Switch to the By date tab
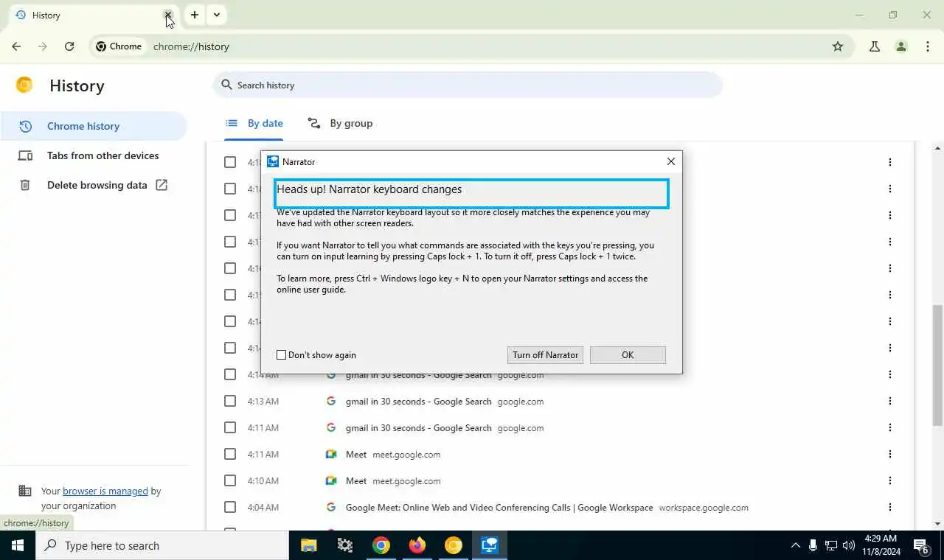Viewport: 944px width, 560px height. [x=254, y=123]
